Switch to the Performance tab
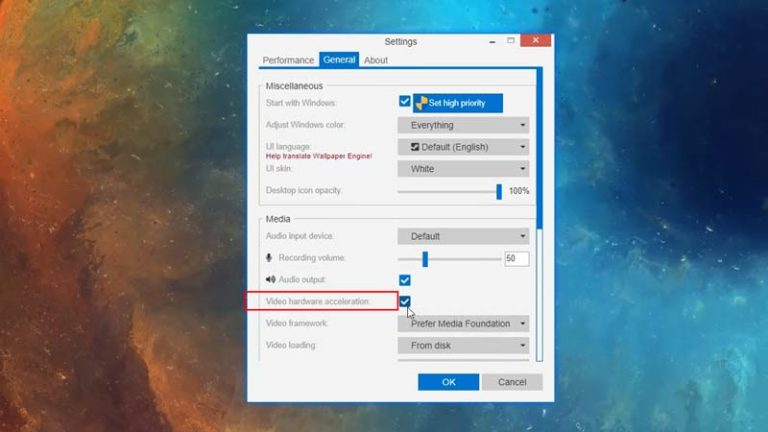The height and width of the screenshot is (432, 768). click(x=288, y=60)
